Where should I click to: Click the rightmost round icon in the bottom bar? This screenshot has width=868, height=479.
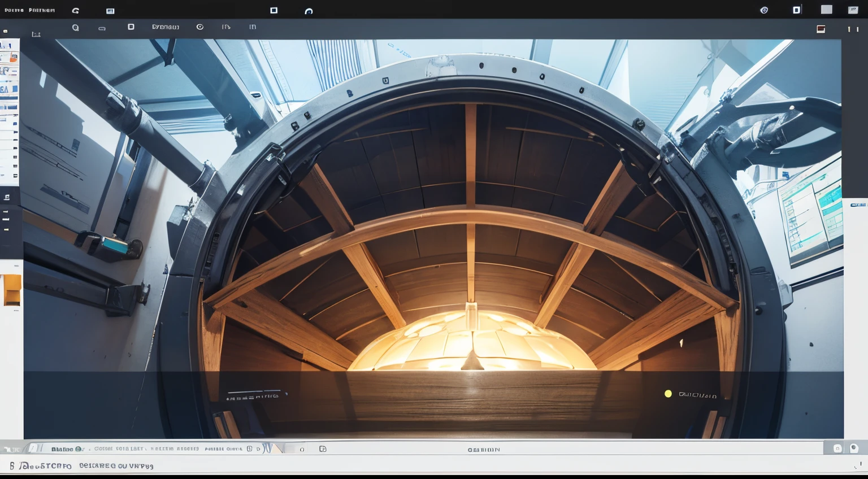[x=854, y=448]
